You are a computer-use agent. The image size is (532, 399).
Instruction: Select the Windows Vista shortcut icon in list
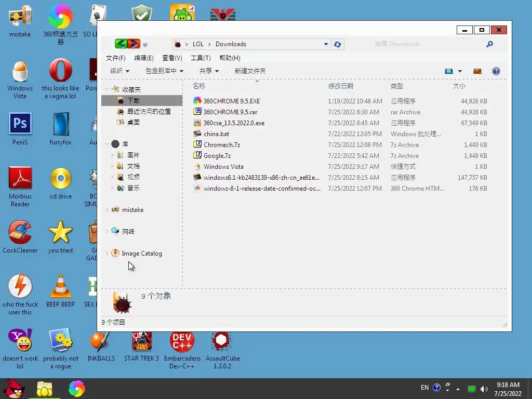click(197, 167)
